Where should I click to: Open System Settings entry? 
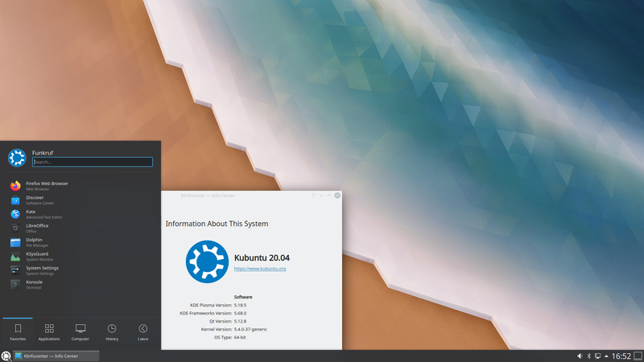(80, 270)
